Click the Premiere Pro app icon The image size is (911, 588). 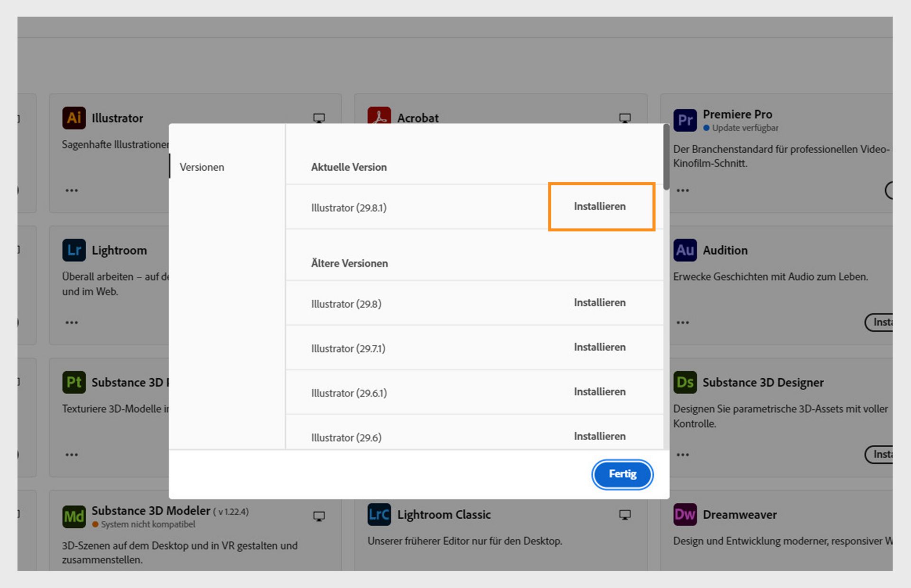(685, 120)
